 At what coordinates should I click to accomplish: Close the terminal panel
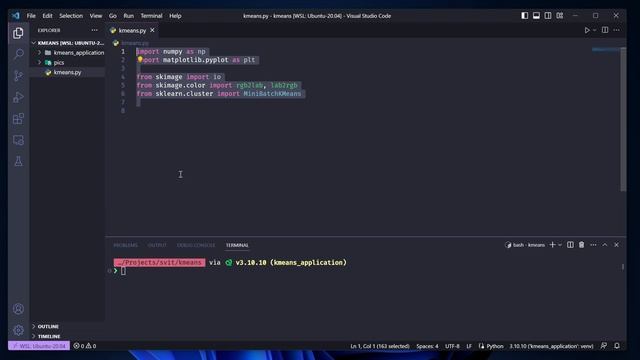616,245
